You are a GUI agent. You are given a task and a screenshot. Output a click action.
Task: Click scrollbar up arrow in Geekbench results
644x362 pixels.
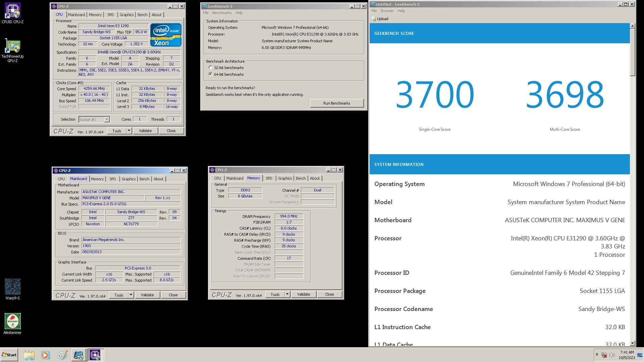633,26
